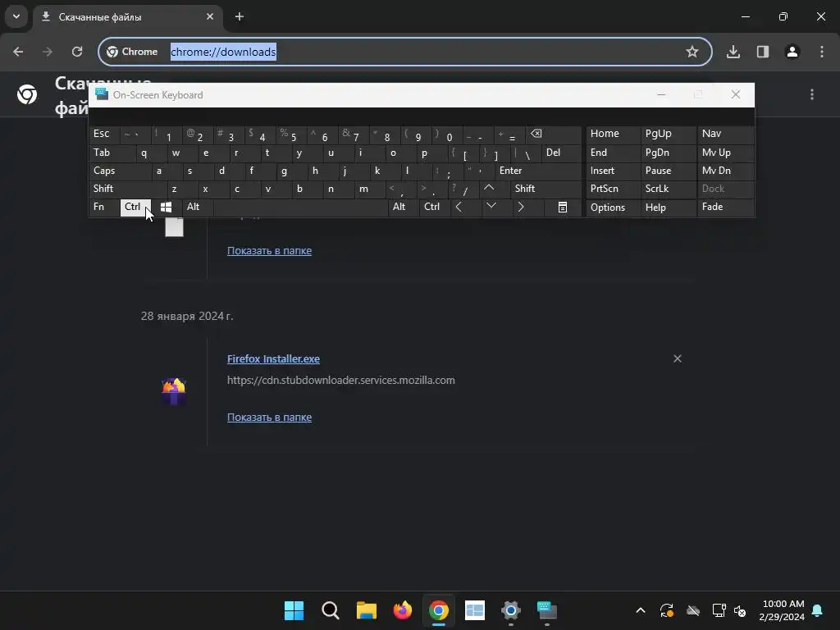The image size is (840, 630).
Task: Click upper 'Показать в папке' link
Action: (x=269, y=251)
